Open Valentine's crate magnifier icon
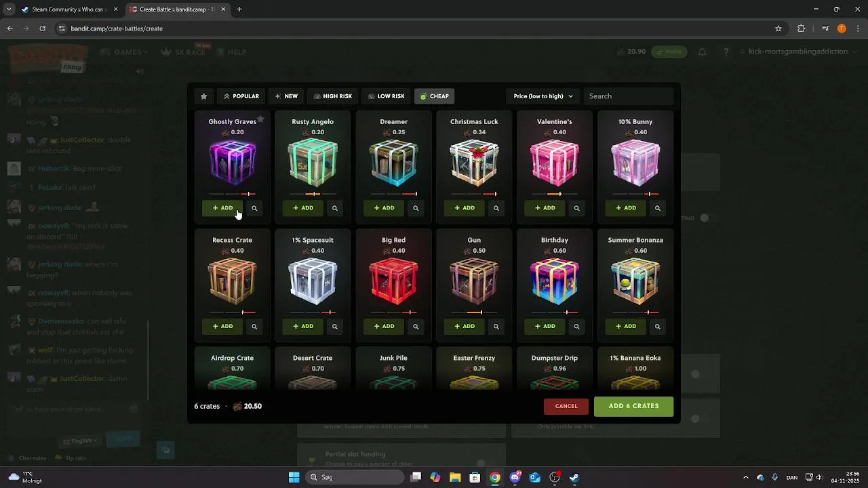Viewport: 868px width, 488px height. [x=577, y=208]
